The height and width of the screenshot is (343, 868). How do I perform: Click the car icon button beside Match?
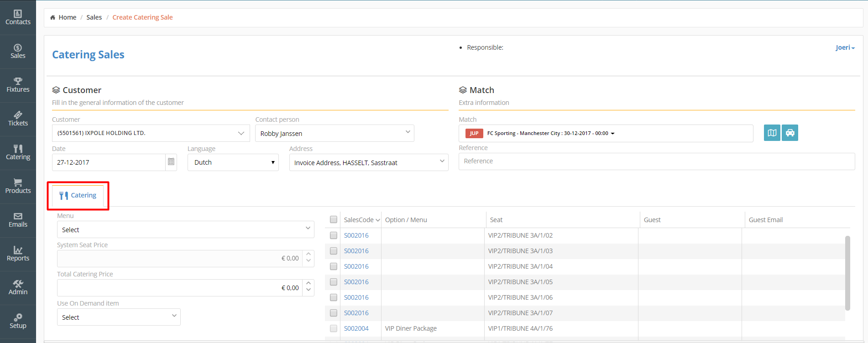pyautogui.click(x=790, y=133)
